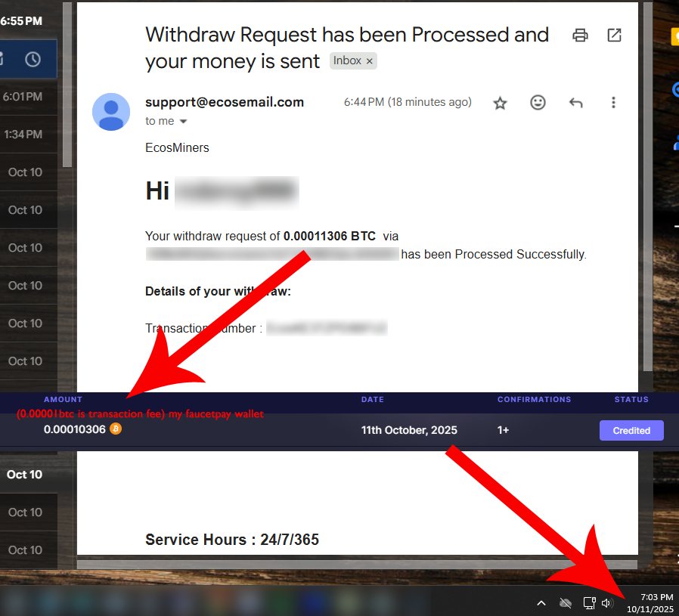Viewport: 679px width, 616px height.
Task: Open the 6:55 PM email in list
Action: click(29, 20)
